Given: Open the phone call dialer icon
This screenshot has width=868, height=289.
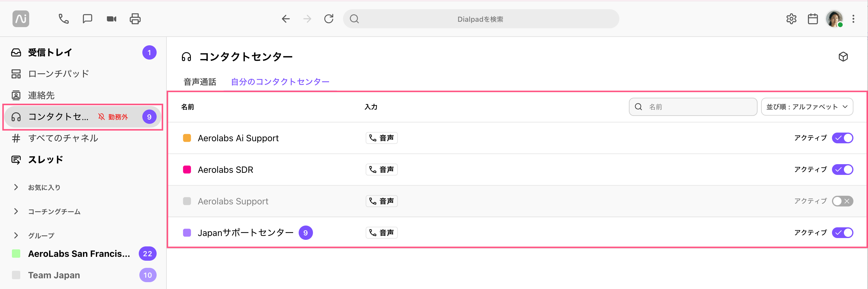Looking at the screenshot, I should point(64,19).
